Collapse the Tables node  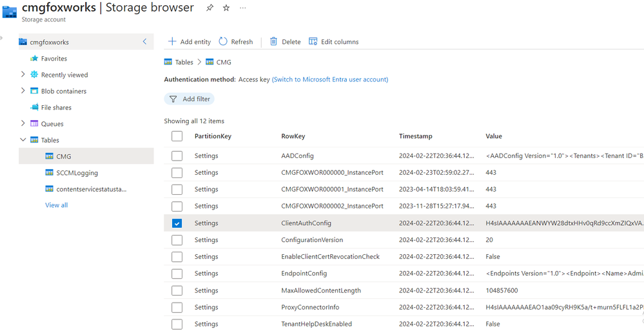pyautogui.click(x=23, y=140)
